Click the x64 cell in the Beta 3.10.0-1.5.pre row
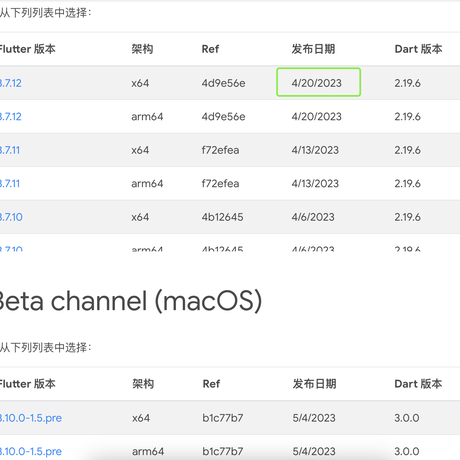The height and width of the screenshot is (460, 460). tap(141, 418)
